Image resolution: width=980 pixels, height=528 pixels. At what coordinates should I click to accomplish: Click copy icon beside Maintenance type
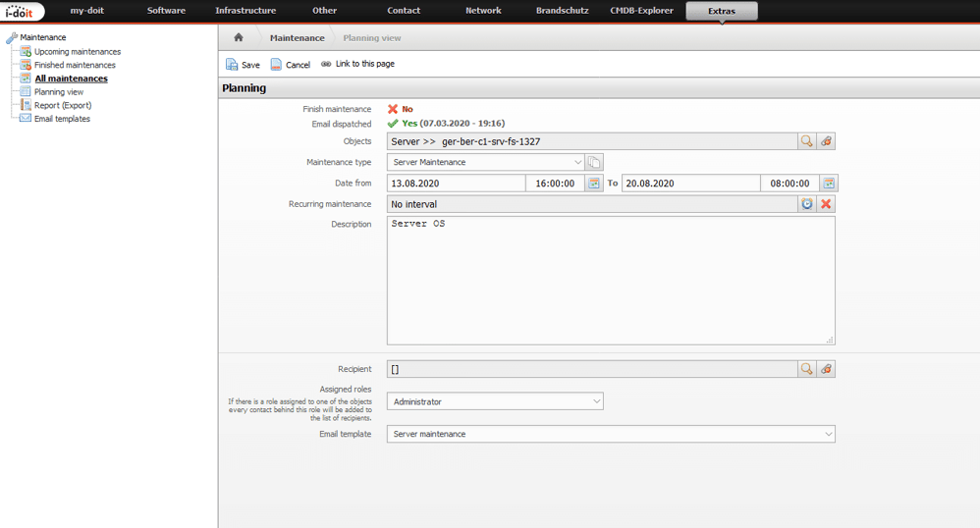coord(594,163)
